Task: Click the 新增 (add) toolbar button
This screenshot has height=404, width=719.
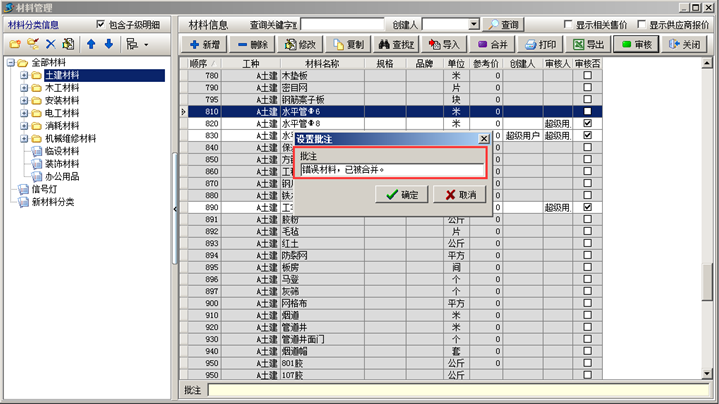Action: click(205, 45)
